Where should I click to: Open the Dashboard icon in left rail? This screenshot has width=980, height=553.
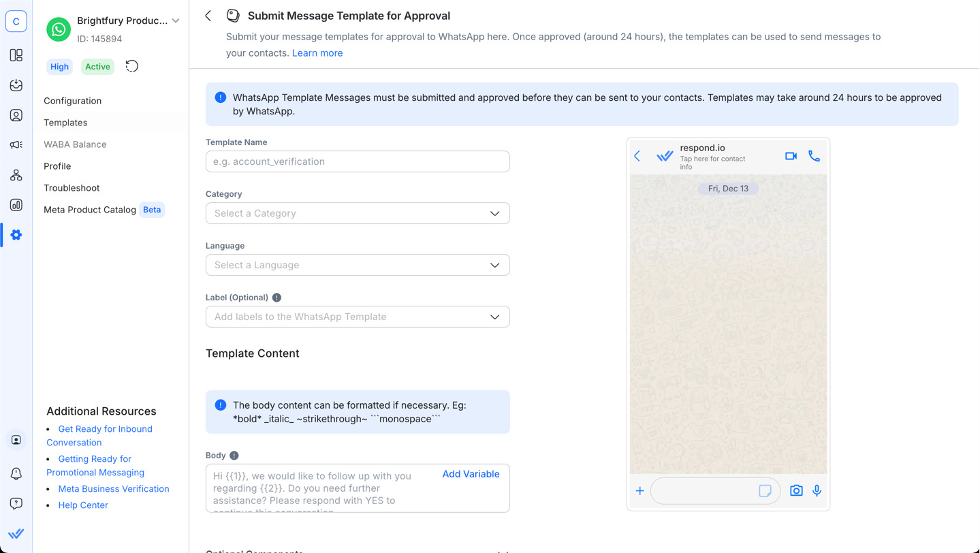pyautogui.click(x=16, y=55)
